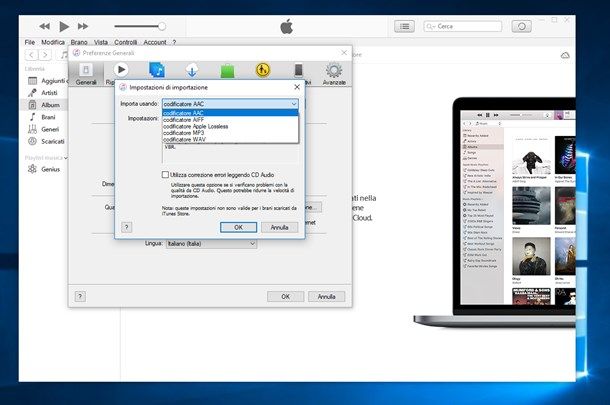Image resolution: width=610 pixels, height=405 pixels.
Task: Open the playback preferences tab icon
Action: (x=121, y=70)
